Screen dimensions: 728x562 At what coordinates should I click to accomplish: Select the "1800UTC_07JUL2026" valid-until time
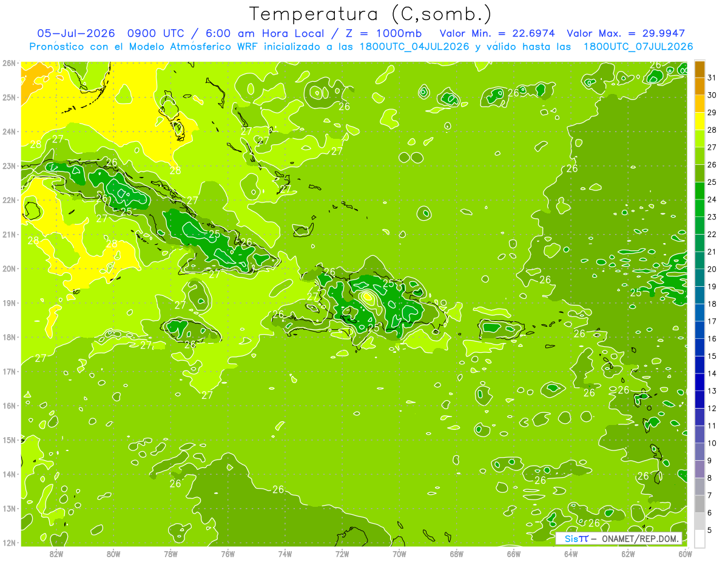pyautogui.click(x=638, y=46)
